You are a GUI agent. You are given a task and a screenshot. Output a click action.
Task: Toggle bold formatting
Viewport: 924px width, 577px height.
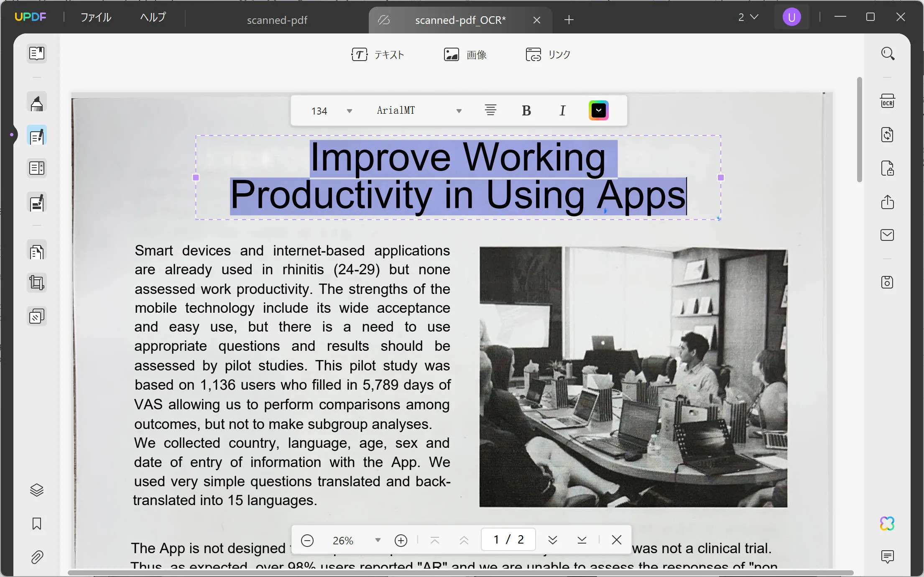(x=526, y=110)
